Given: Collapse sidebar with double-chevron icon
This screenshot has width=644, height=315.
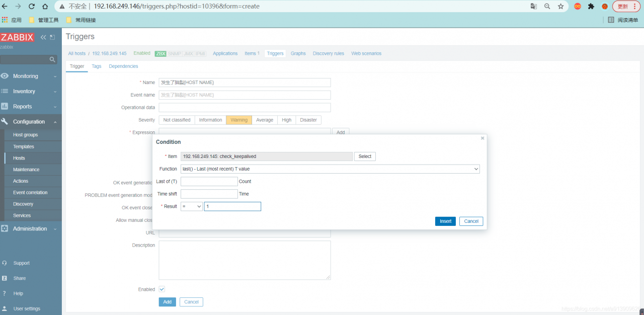Looking at the screenshot, I should point(43,37).
